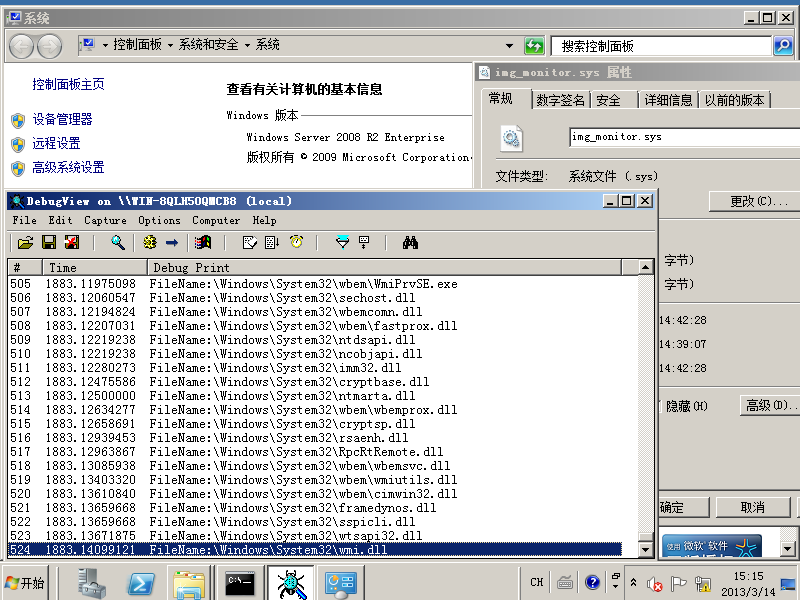This screenshot has width=800, height=600.
Task: Toggle the Pass-Through blue arrow icon
Action: pyautogui.click(x=172, y=242)
